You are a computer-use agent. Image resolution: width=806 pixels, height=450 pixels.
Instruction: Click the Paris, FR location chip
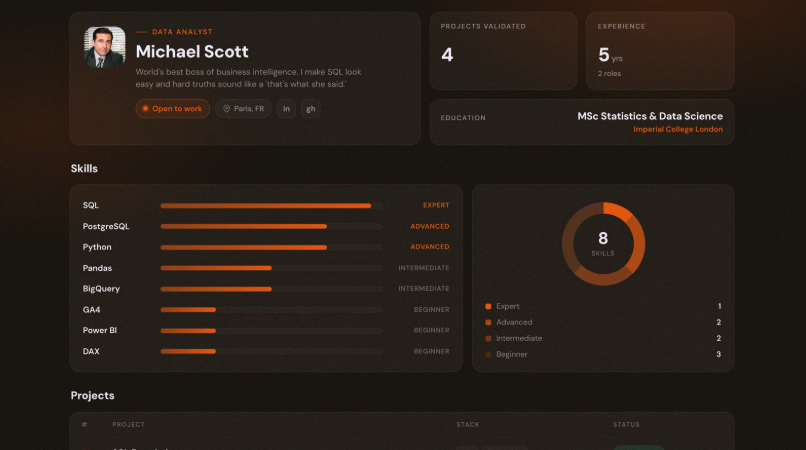click(244, 109)
